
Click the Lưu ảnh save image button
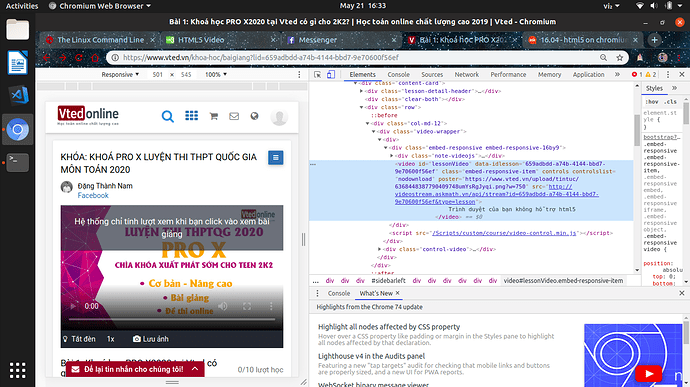[150, 339]
